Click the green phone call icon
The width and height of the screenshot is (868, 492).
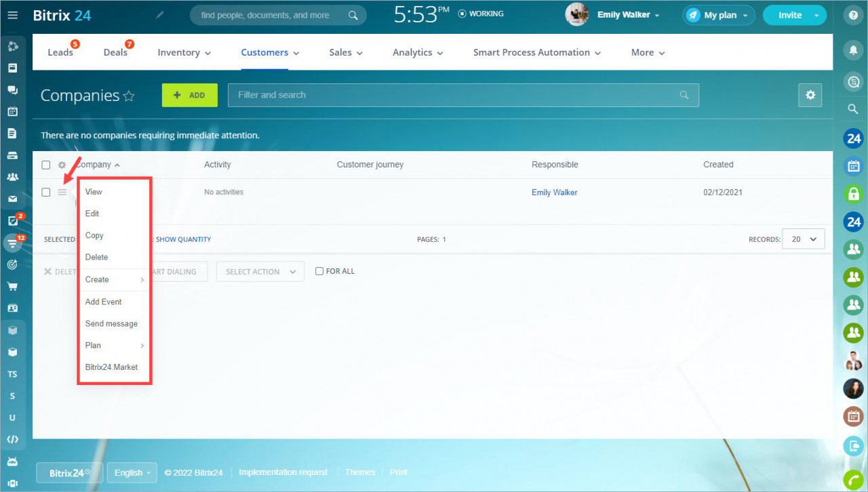coord(853,480)
